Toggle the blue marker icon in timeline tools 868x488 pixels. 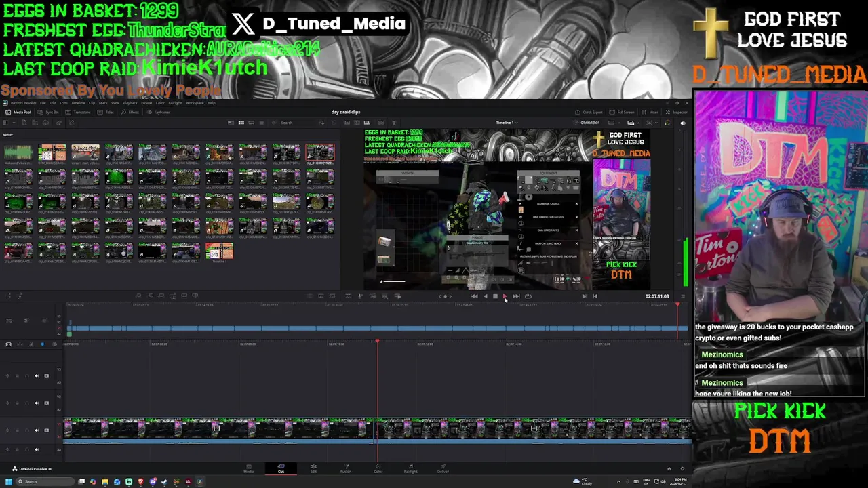(x=42, y=344)
